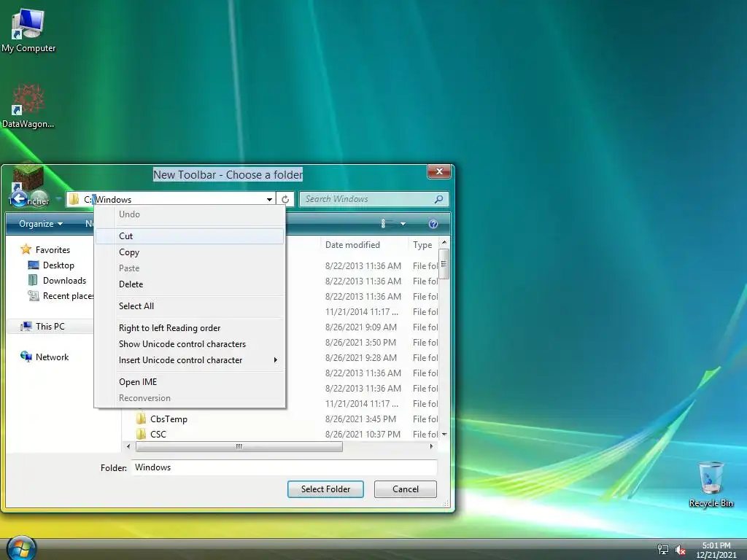Image resolution: width=747 pixels, height=560 pixels.
Task: Open the view options dropdown arrow
Action: tap(403, 224)
